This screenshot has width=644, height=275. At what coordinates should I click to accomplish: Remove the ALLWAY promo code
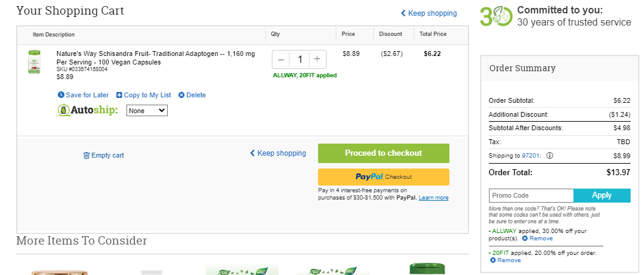click(x=538, y=238)
